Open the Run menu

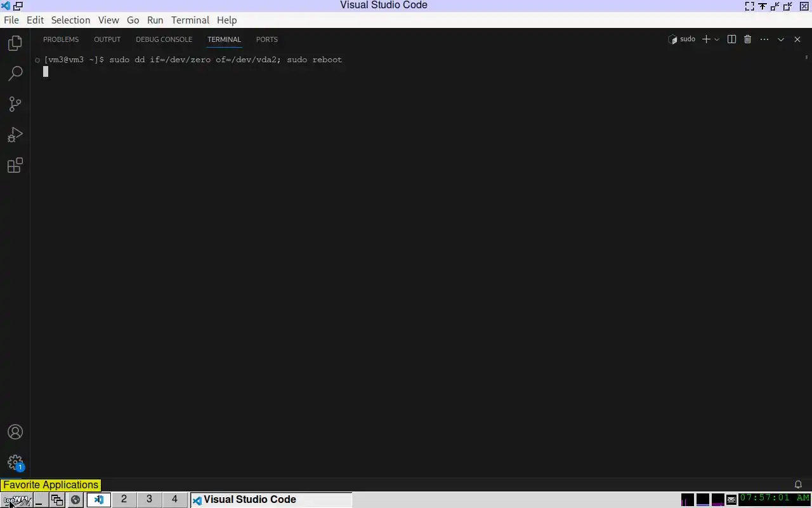[x=155, y=20]
